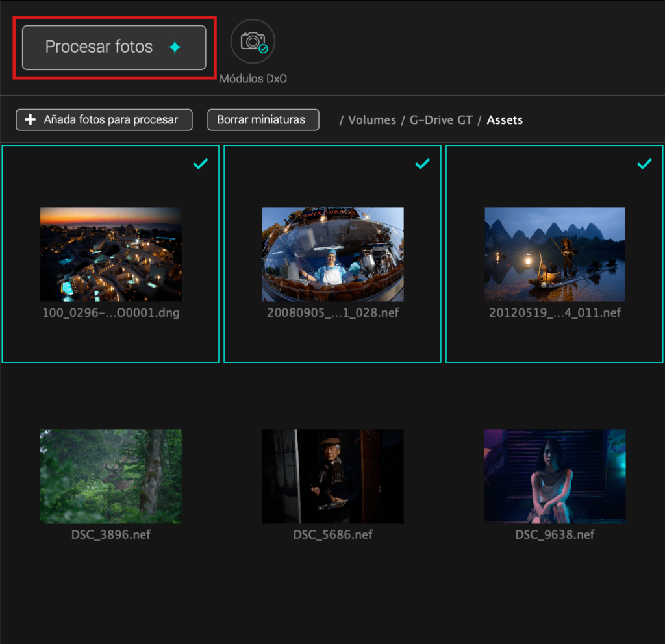Viewport: 665px width, 644px height.
Task: Open Volumes in the breadcrumb path
Action: tap(372, 120)
